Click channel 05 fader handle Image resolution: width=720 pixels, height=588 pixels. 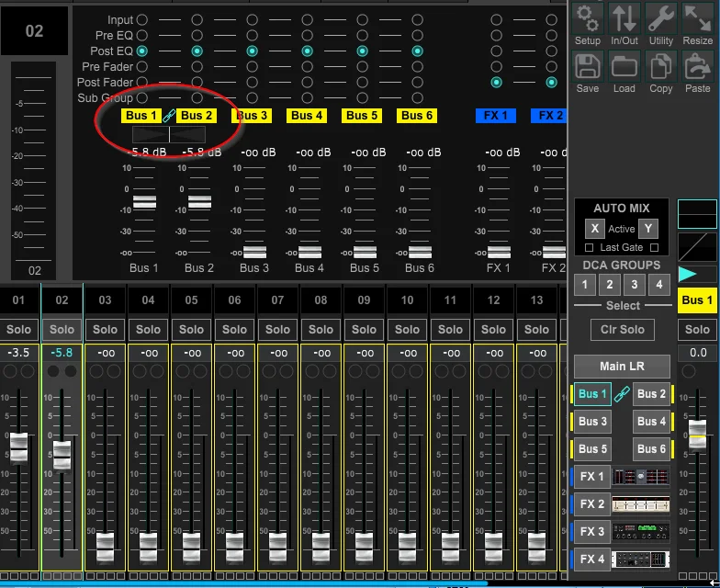point(191,548)
